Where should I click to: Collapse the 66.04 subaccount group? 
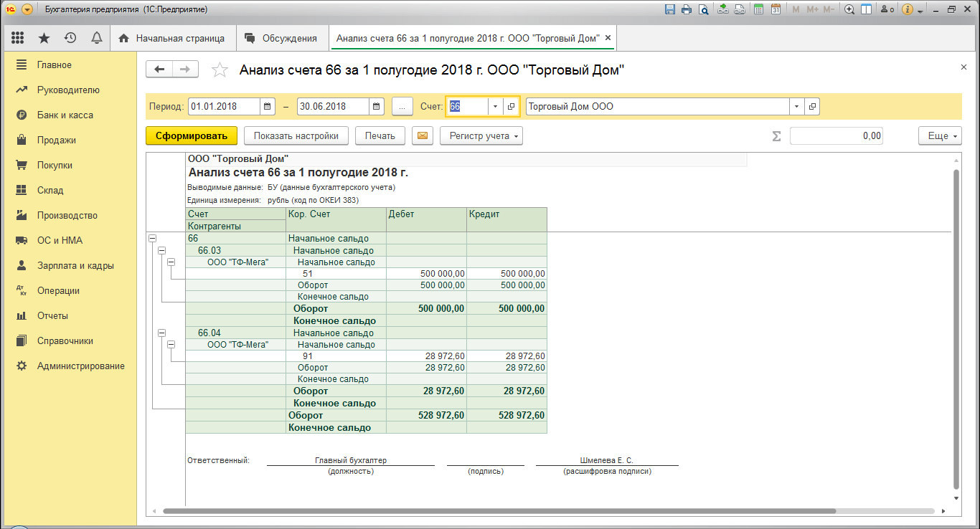click(x=161, y=333)
